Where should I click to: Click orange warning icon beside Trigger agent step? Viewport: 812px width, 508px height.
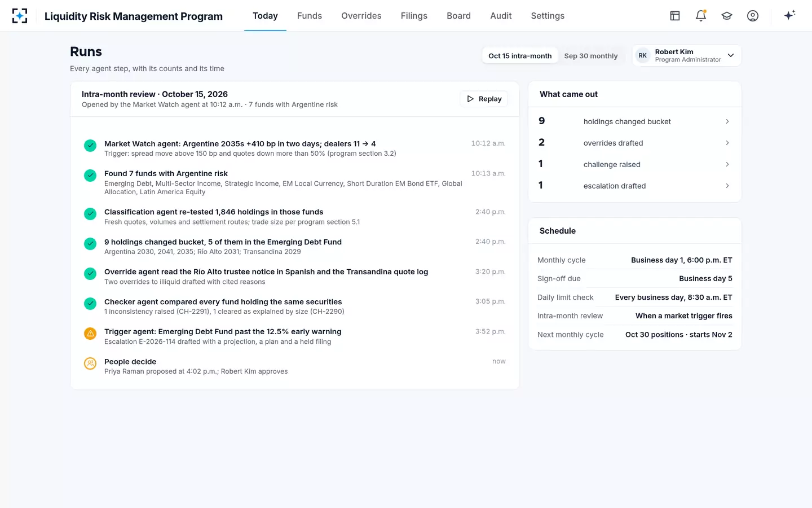coord(90,334)
